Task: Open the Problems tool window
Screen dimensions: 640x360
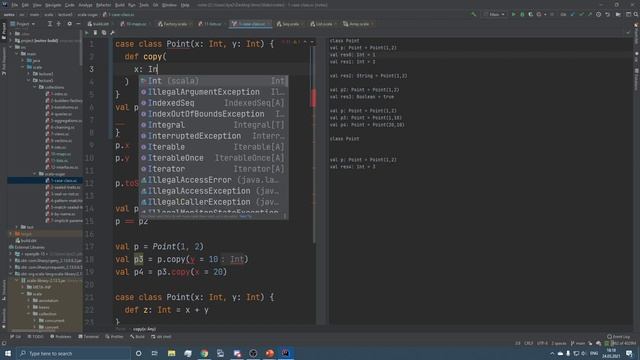Action: [x=61, y=337]
